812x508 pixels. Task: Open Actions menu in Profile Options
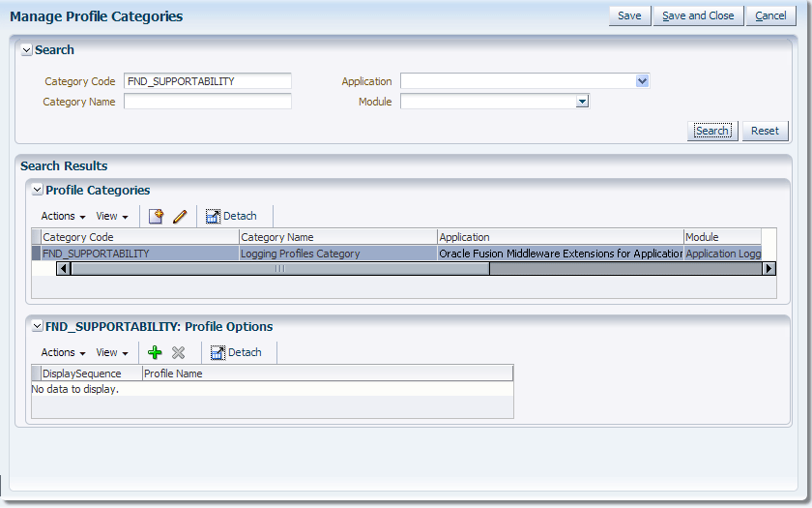[x=63, y=352]
